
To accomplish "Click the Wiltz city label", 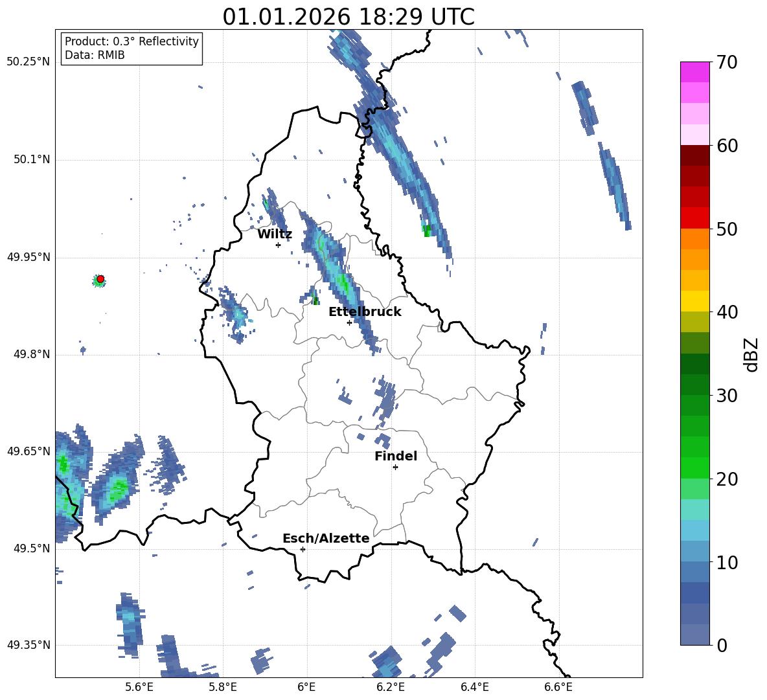I will [x=275, y=234].
